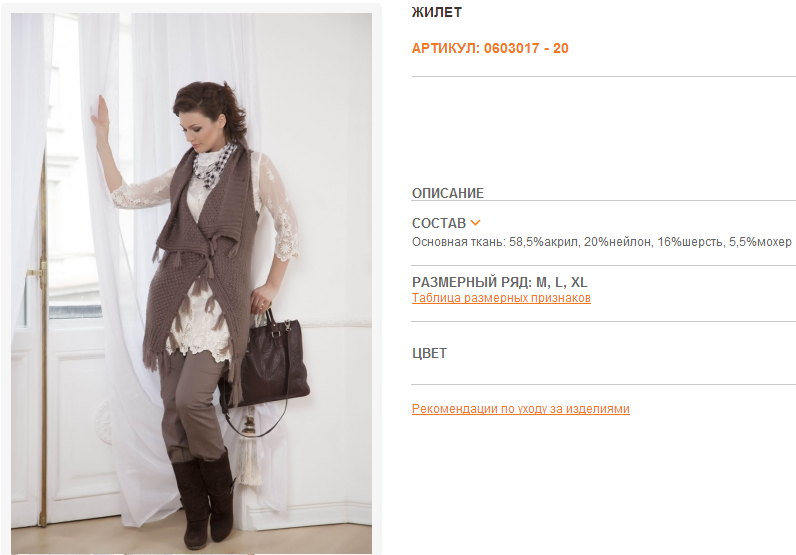Select the ОПИСАНИЕ section heading
This screenshot has height=555, width=796.
tap(448, 193)
